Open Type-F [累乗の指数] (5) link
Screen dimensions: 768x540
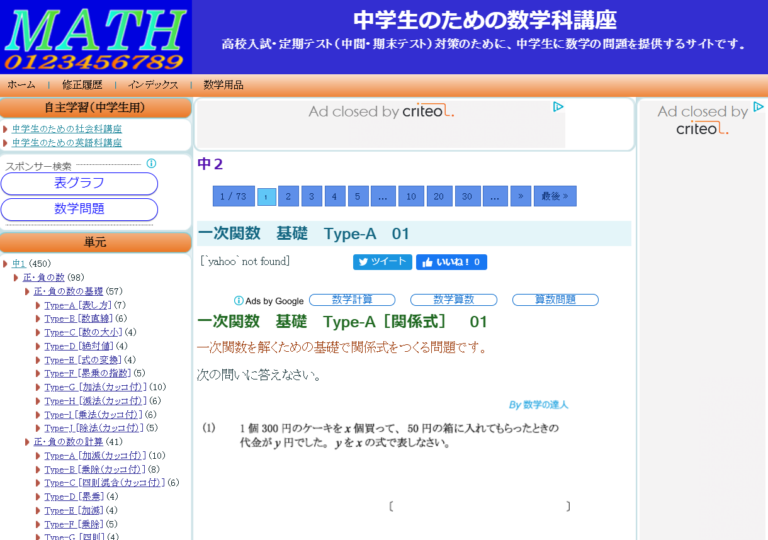tap(88, 373)
